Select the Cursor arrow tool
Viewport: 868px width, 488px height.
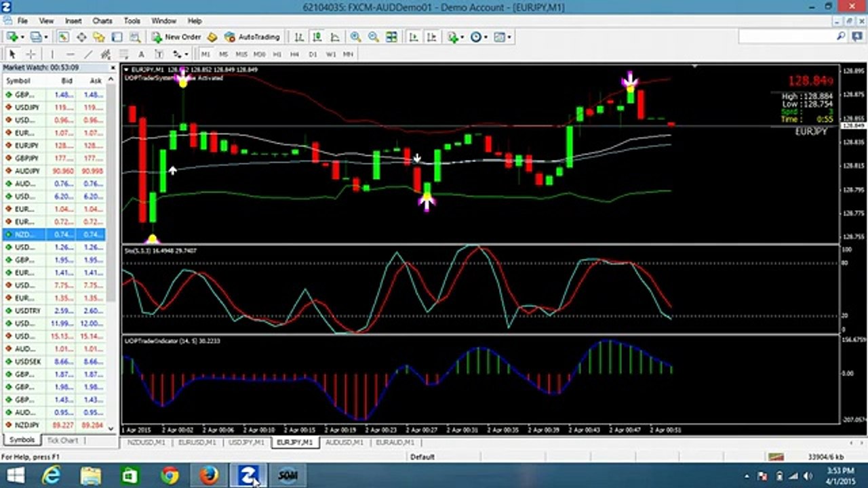click(12, 54)
